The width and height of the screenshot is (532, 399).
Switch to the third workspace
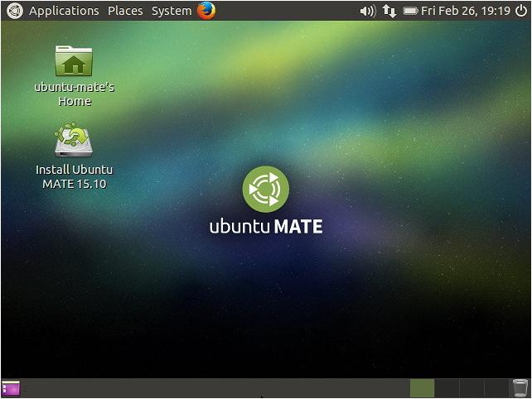[x=471, y=387]
